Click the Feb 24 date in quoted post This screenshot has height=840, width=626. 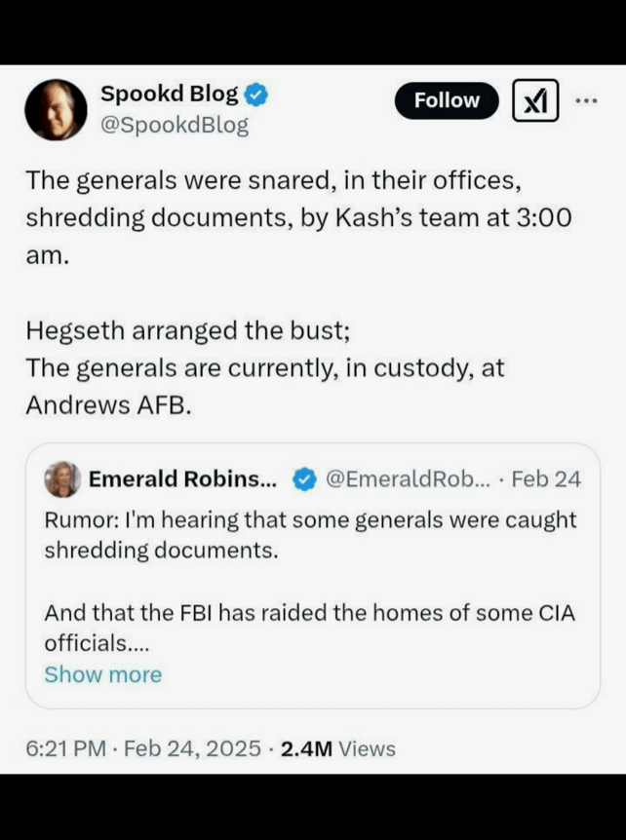[546, 478]
